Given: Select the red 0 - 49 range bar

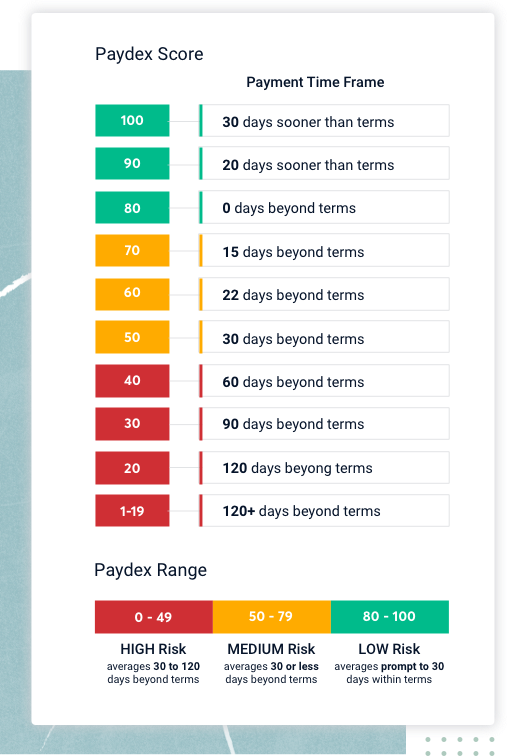Looking at the screenshot, I should tap(154, 617).
